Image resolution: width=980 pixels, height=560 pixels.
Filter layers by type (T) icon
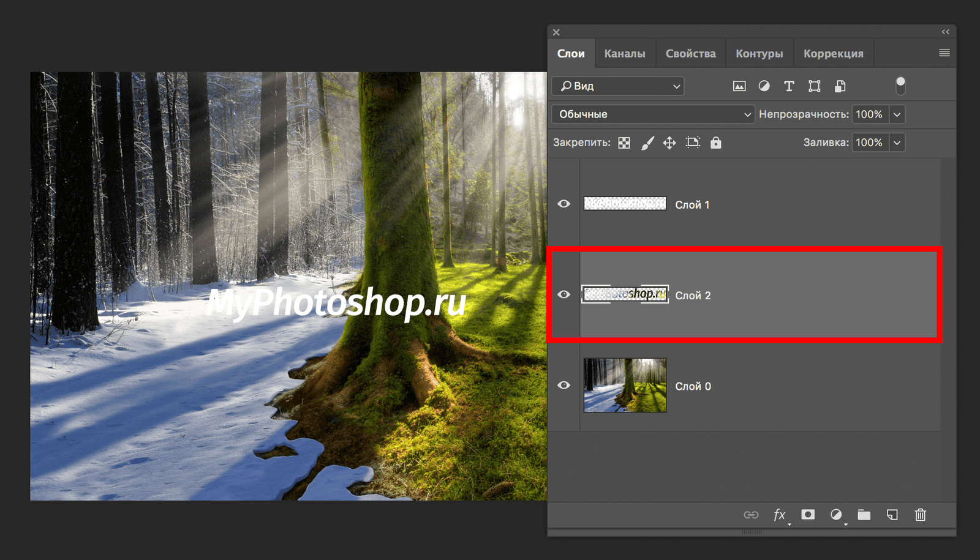tap(789, 86)
